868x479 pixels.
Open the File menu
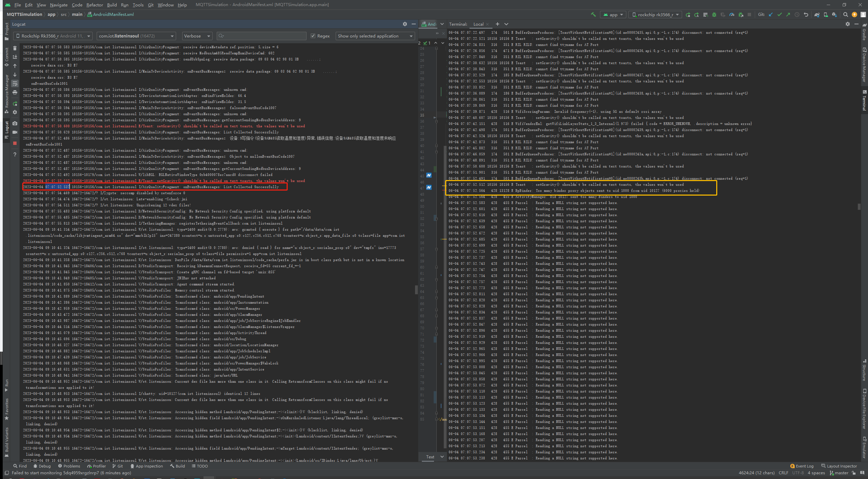(x=18, y=5)
